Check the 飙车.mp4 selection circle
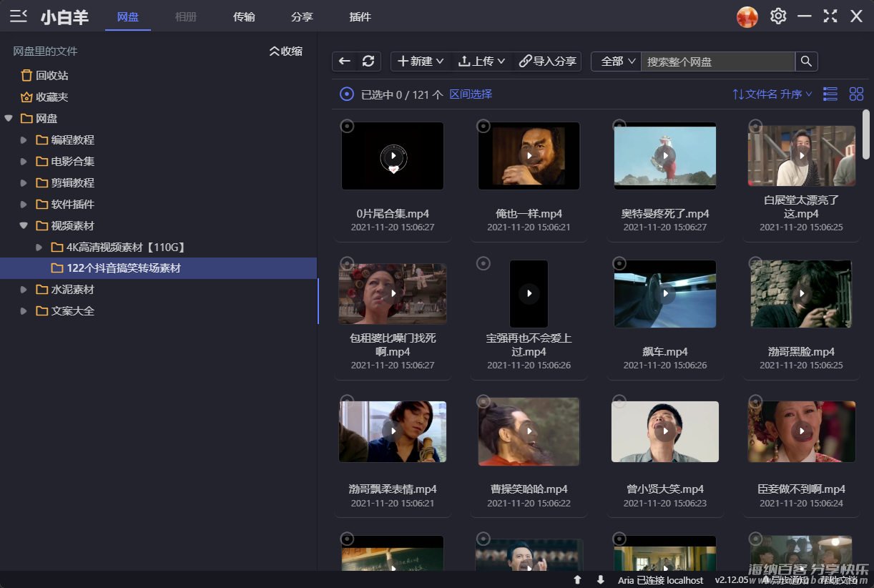 pos(619,264)
